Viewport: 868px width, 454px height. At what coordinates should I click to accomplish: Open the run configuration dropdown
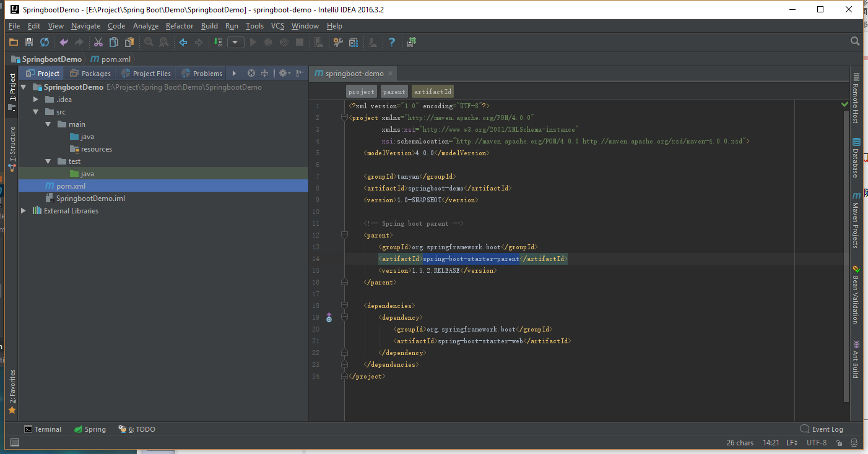[235, 42]
